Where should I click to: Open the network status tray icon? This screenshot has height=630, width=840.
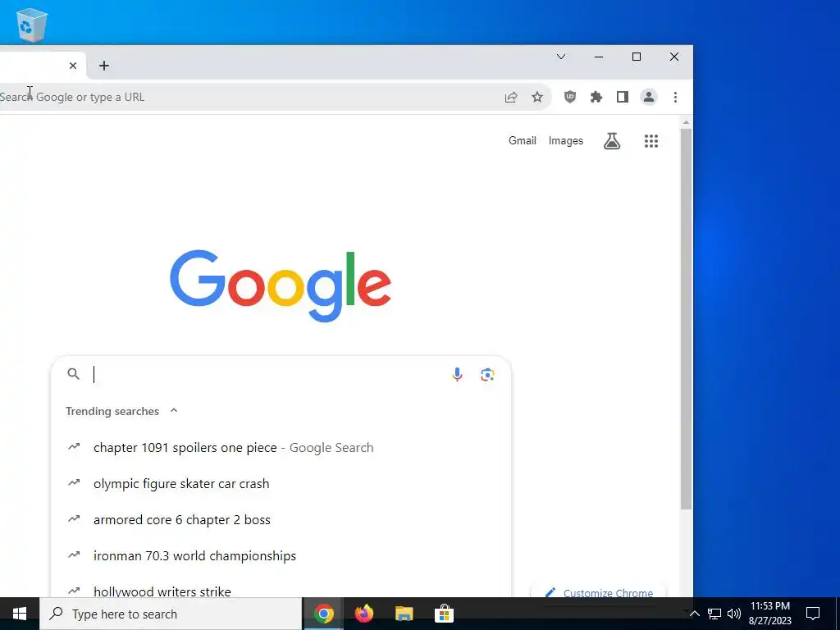pyautogui.click(x=714, y=614)
